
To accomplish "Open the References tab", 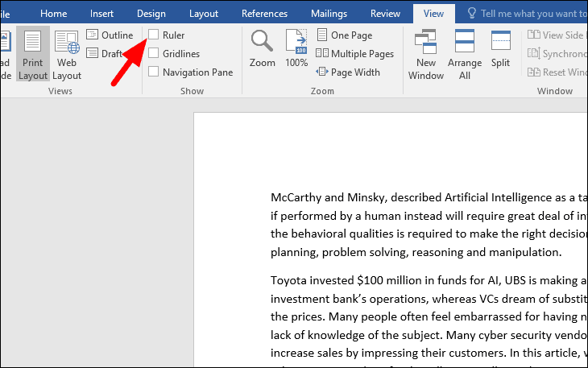I will 264,14.
